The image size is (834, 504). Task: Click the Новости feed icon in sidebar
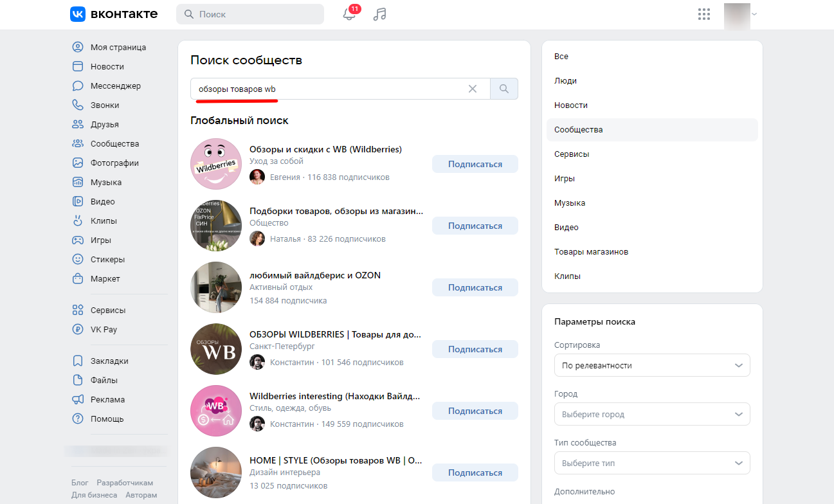tap(78, 66)
